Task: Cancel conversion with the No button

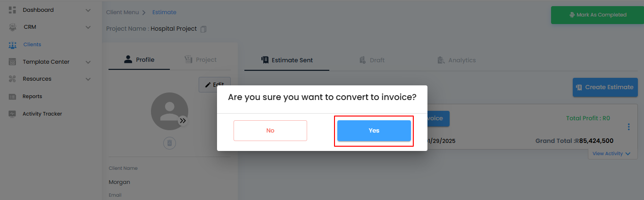Action: point(270,131)
